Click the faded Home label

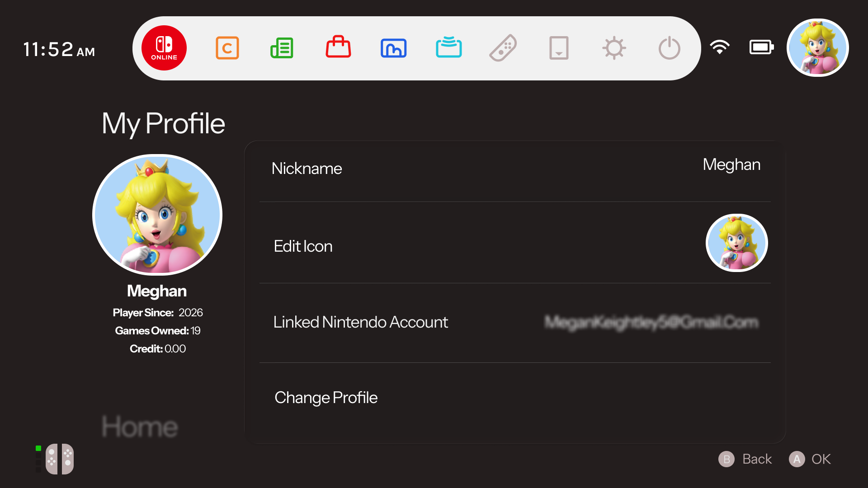point(140,427)
